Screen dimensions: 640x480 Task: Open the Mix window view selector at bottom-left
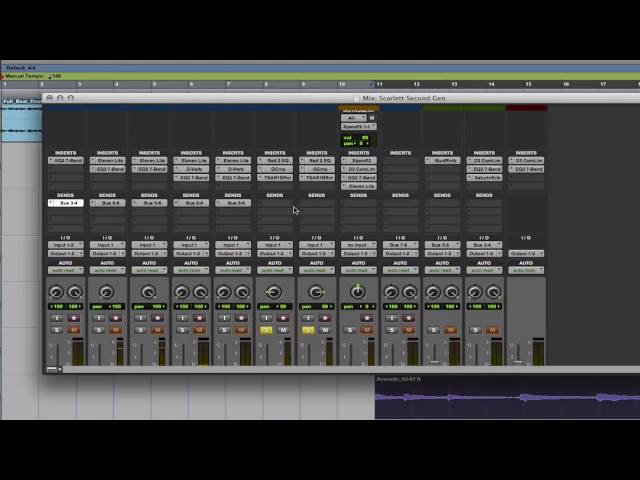click(x=54, y=369)
